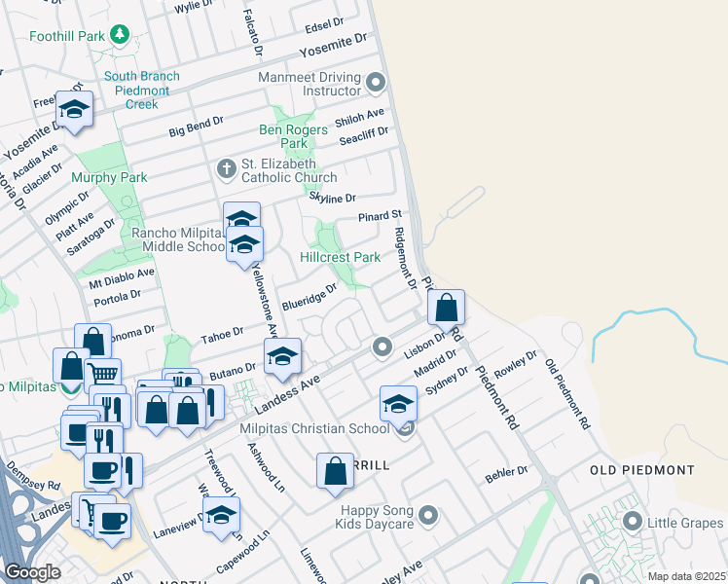Image resolution: width=728 pixels, height=584 pixels.
Task: Click the Landess Ave street label
Action: [x=287, y=394]
